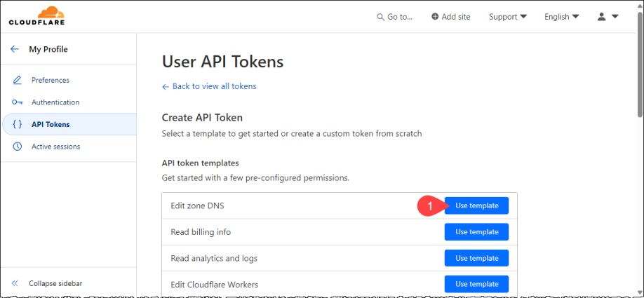Use template for Read billing info
This screenshot has width=644, height=298.
[x=476, y=232]
